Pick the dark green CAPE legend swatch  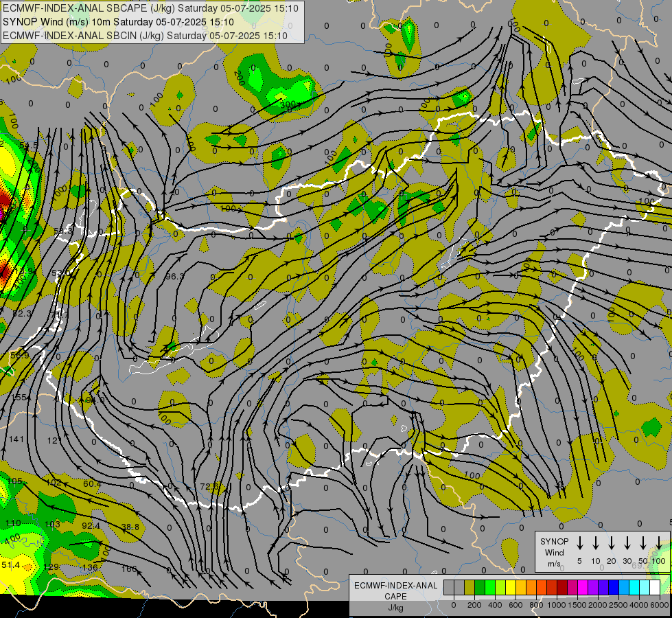point(480,587)
